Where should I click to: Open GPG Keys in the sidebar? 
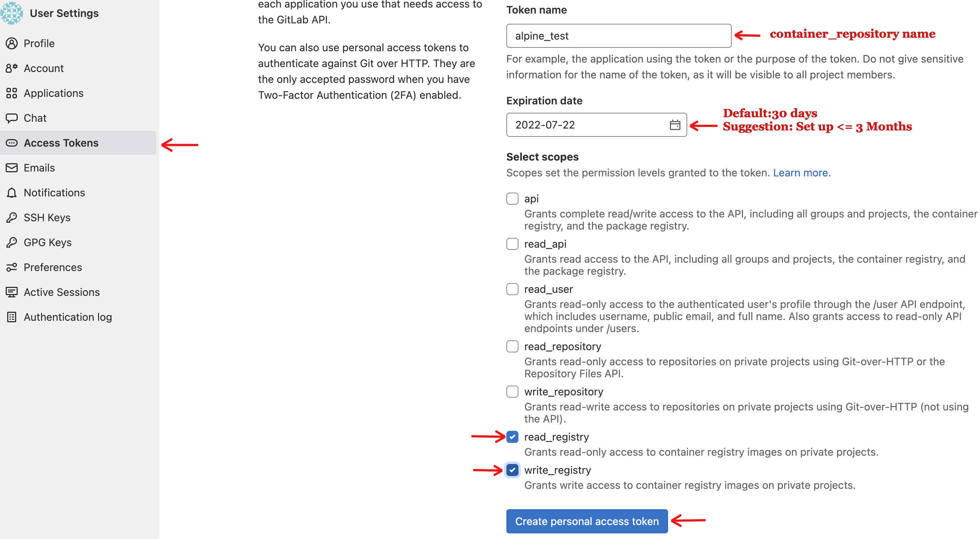click(x=47, y=242)
